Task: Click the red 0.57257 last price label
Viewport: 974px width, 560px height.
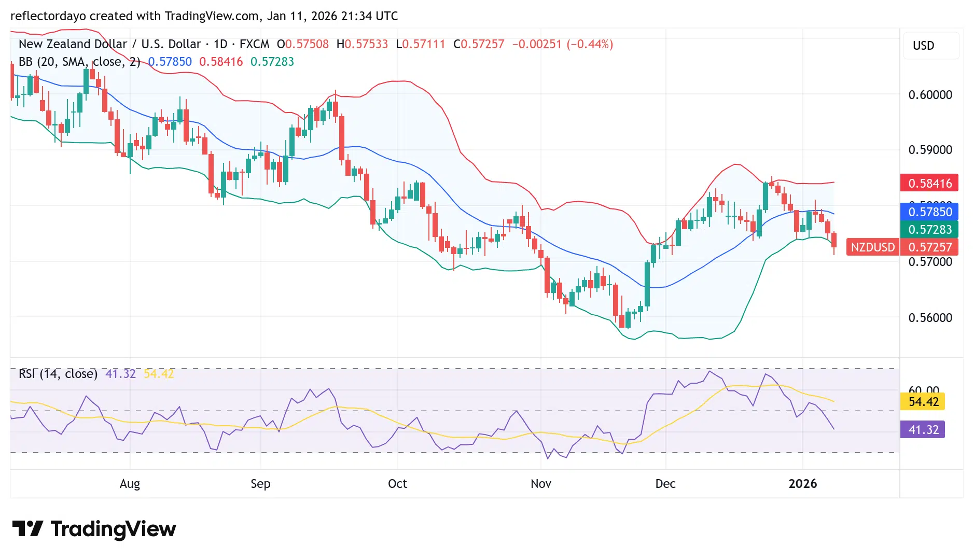Action: coord(929,247)
